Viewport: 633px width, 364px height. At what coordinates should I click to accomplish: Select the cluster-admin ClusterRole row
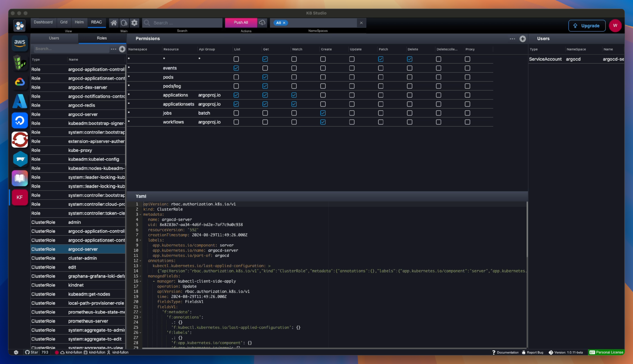(78, 259)
